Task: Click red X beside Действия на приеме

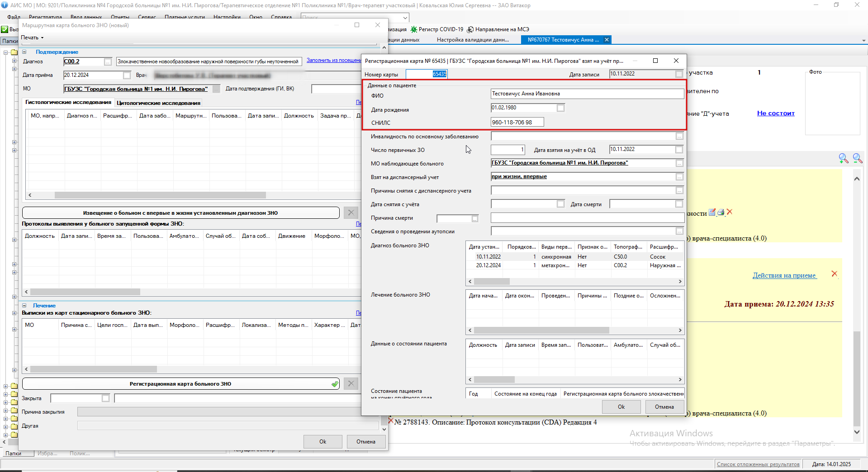Action: (x=835, y=274)
